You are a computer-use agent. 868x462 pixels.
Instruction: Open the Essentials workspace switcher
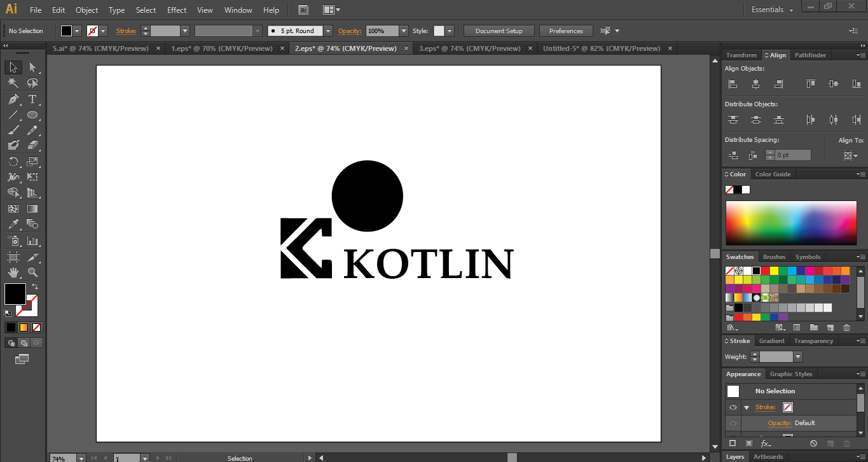(773, 10)
